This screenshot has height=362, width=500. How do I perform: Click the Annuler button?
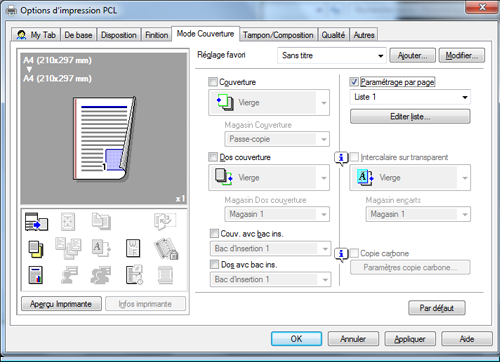coord(353,339)
